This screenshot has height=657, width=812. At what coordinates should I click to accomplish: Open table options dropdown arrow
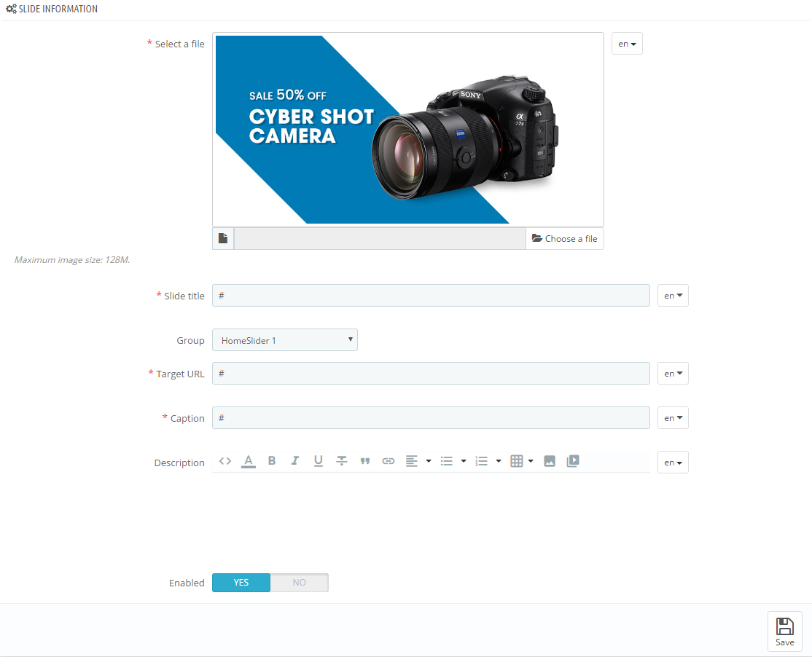pos(531,461)
